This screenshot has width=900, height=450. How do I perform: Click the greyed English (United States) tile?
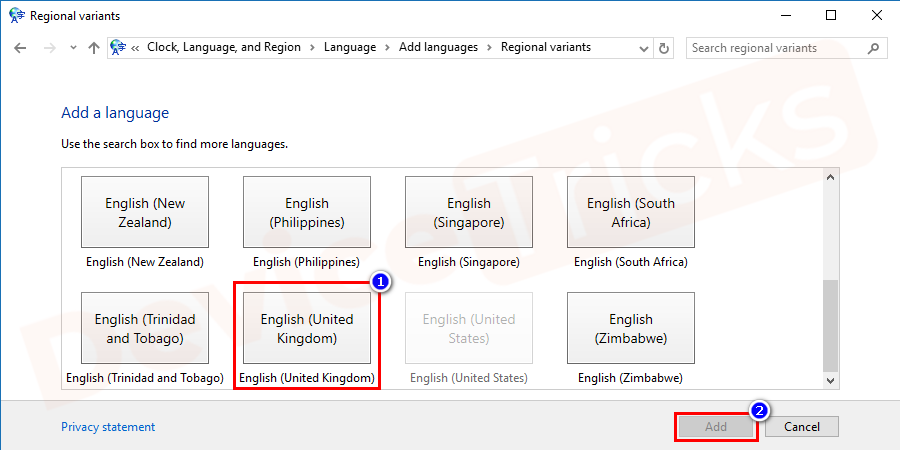468,328
